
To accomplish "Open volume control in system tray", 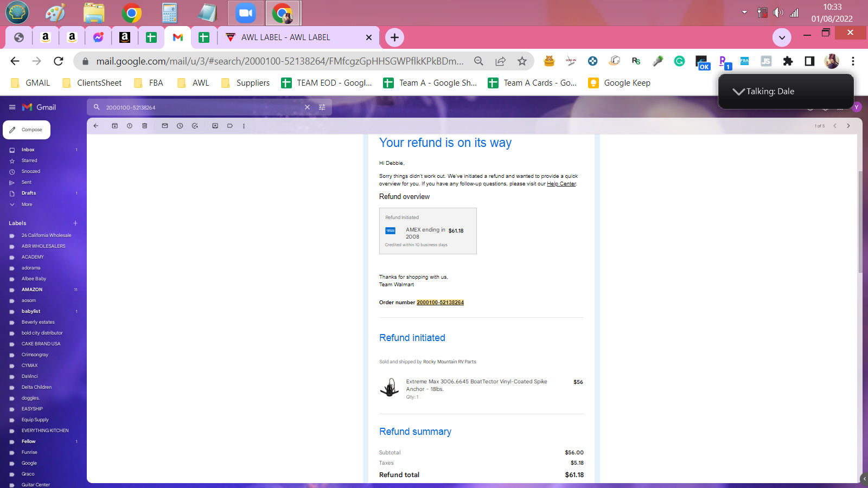I will coord(778,12).
